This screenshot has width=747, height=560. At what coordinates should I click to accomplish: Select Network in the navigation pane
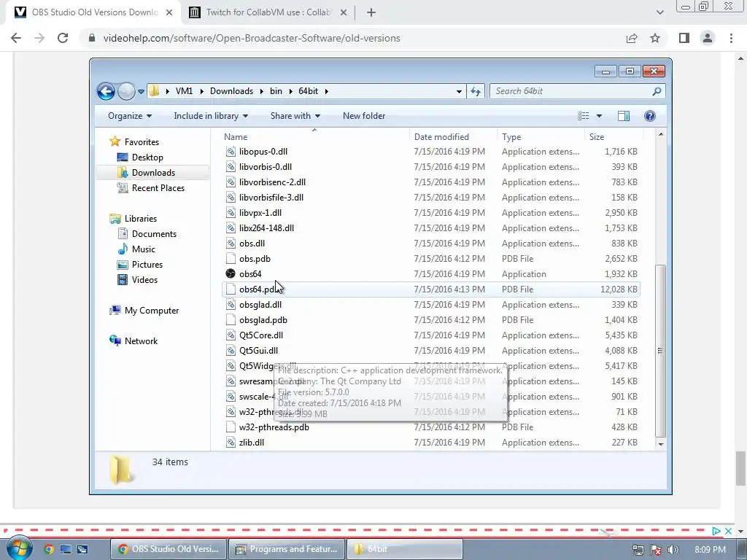[141, 341]
